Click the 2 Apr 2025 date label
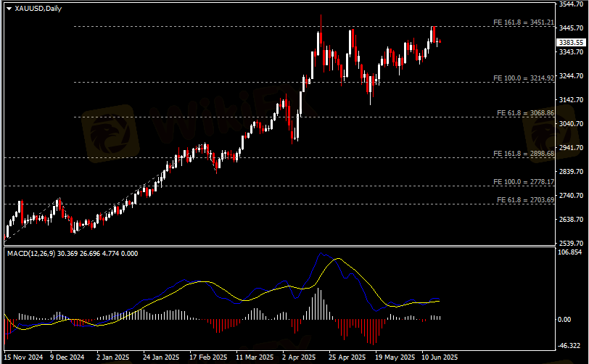Screen dimensions: 589x364 [x=299, y=357]
